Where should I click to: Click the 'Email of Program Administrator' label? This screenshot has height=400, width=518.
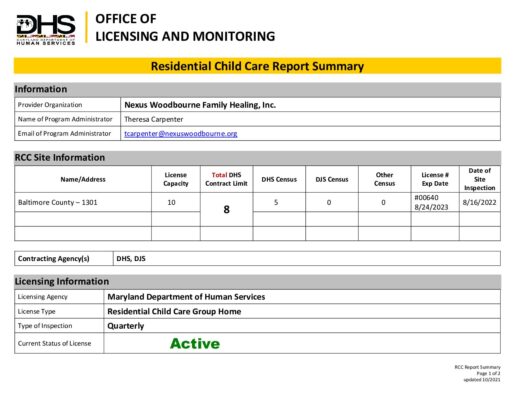pyautogui.click(x=64, y=133)
